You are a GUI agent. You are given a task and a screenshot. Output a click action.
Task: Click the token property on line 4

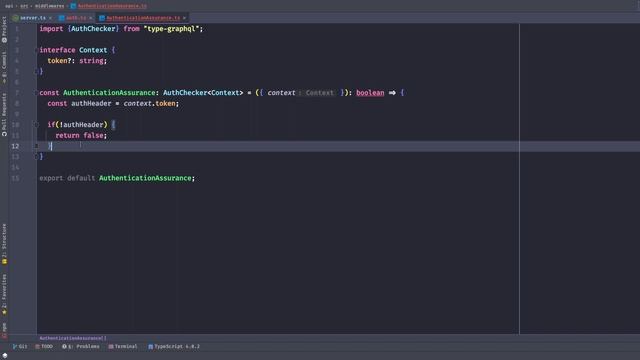tap(57, 61)
